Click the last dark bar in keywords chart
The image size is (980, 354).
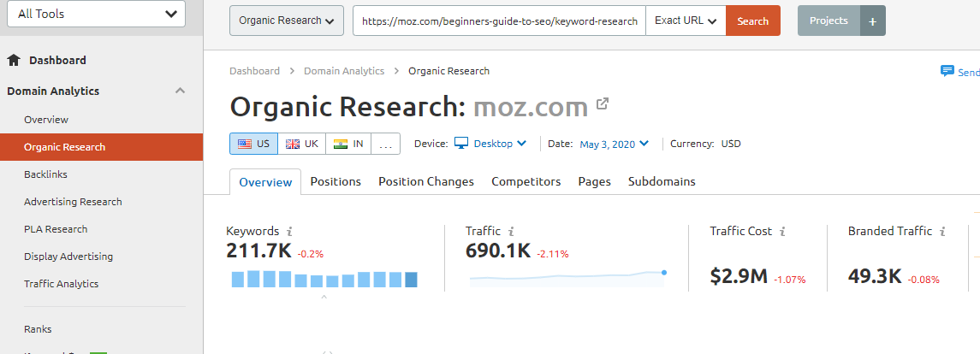tap(411, 280)
